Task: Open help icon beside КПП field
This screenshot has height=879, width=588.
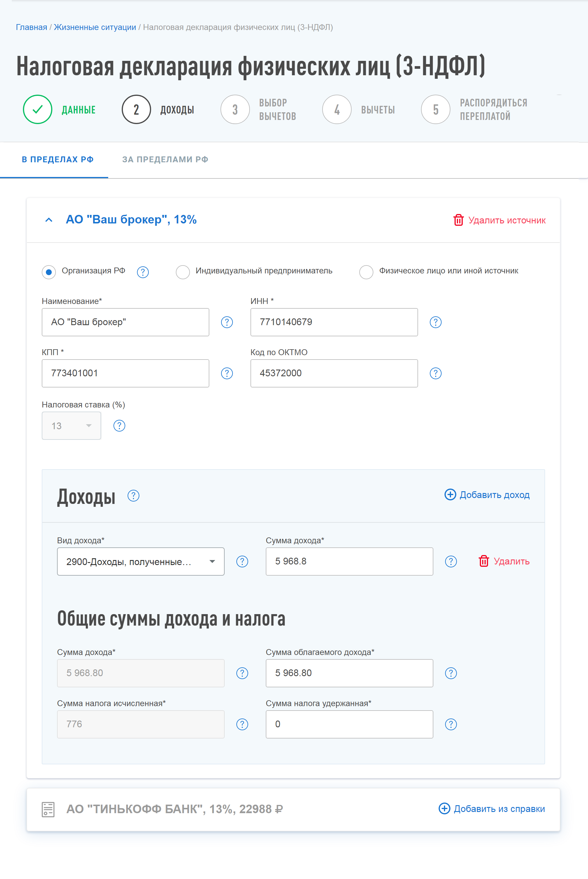Action: (x=227, y=373)
